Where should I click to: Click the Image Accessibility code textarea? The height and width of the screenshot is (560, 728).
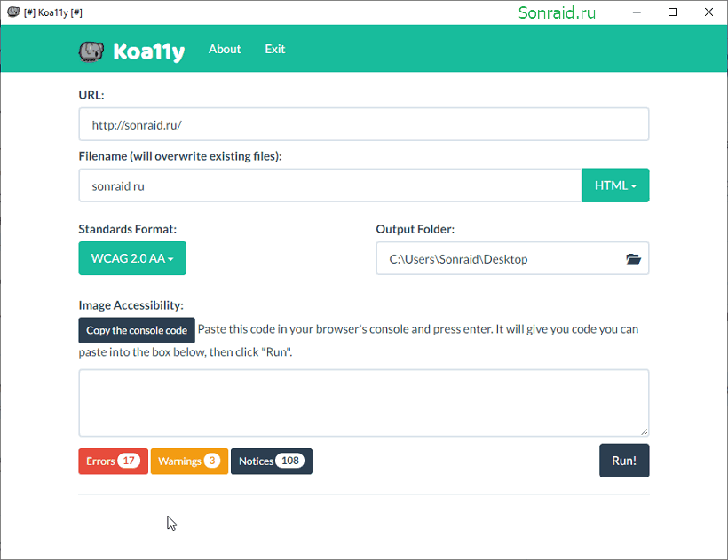coord(363,403)
